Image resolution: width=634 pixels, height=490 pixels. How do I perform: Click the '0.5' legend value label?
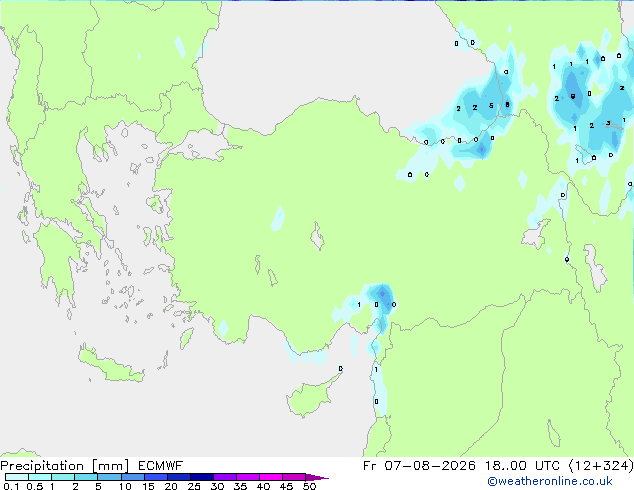[34, 486]
